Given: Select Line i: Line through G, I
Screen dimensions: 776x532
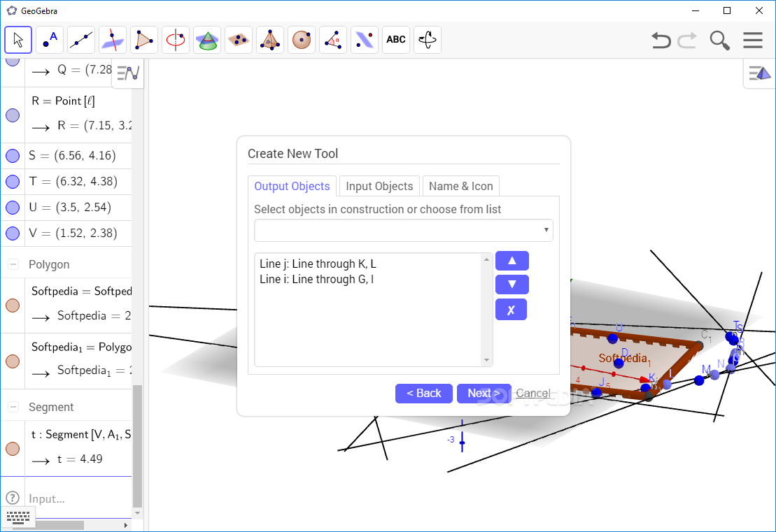Looking at the screenshot, I should click(x=317, y=280).
